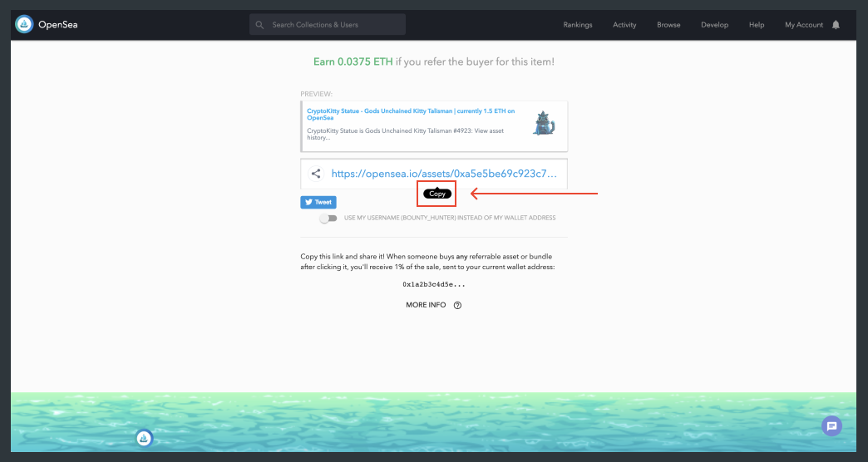Click the MORE INFO text
The width and height of the screenshot is (868, 462).
coord(426,305)
